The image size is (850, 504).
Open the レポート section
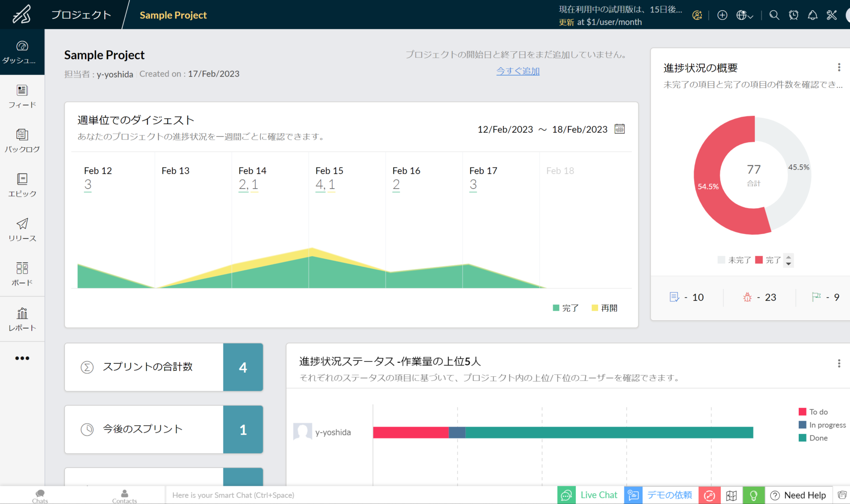[22, 318]
